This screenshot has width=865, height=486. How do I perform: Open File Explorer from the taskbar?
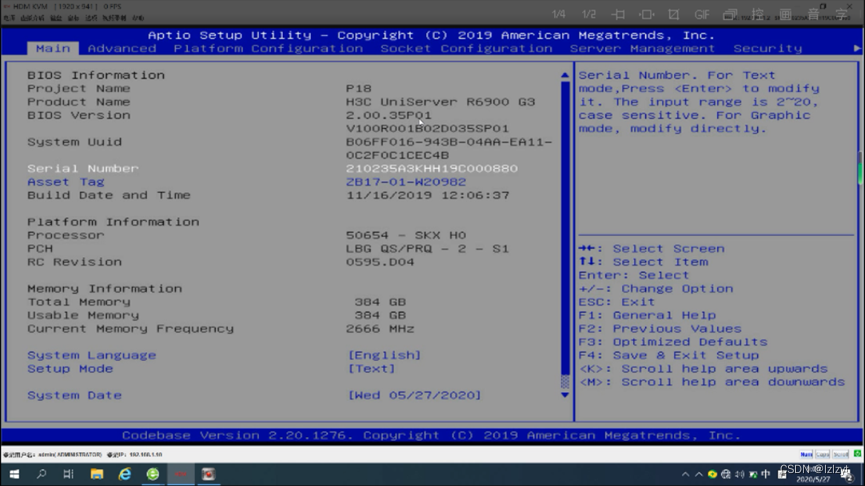point(97,474)
